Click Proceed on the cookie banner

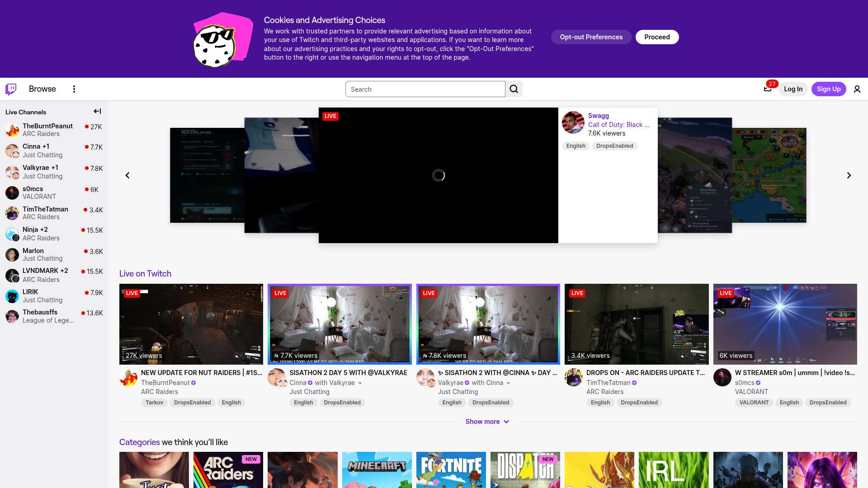(x=657, y=37)
